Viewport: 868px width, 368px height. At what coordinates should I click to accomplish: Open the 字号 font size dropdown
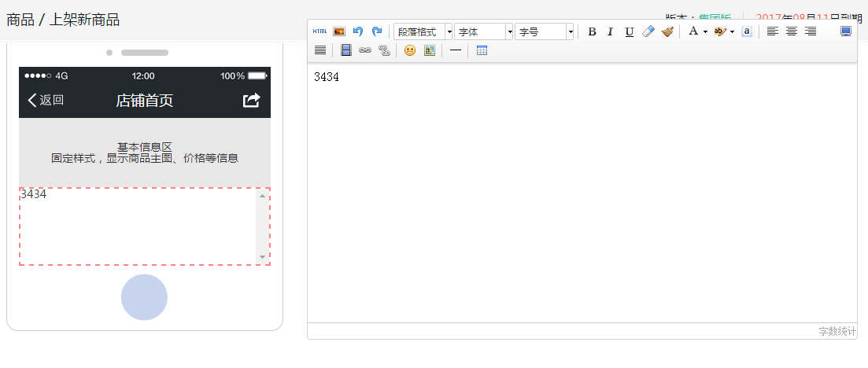pos(545,31)
